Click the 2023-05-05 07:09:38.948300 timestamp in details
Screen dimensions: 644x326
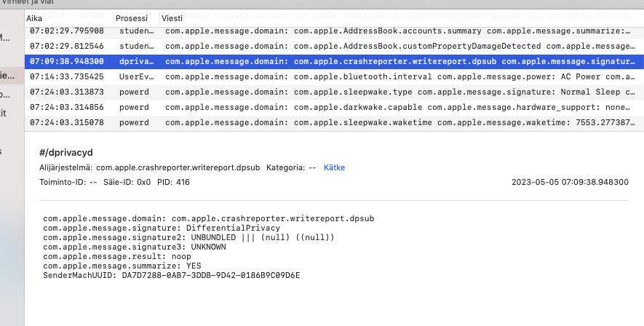click(x=570, y=183)
